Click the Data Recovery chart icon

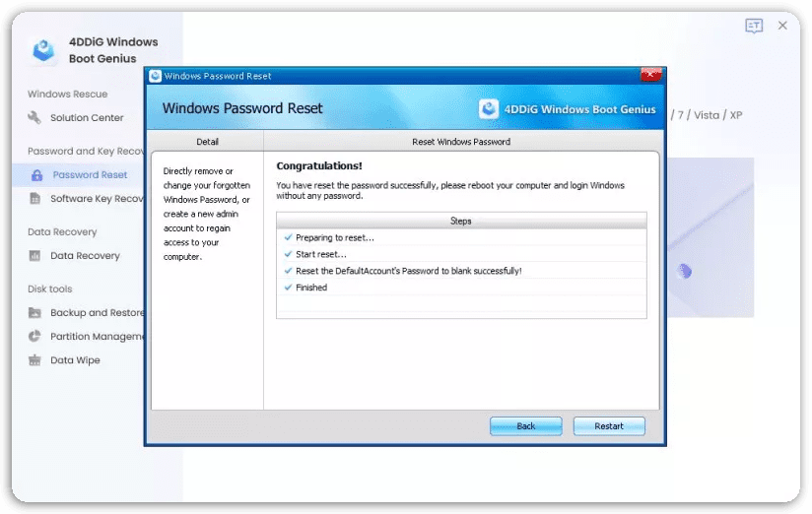click(34, 255)
